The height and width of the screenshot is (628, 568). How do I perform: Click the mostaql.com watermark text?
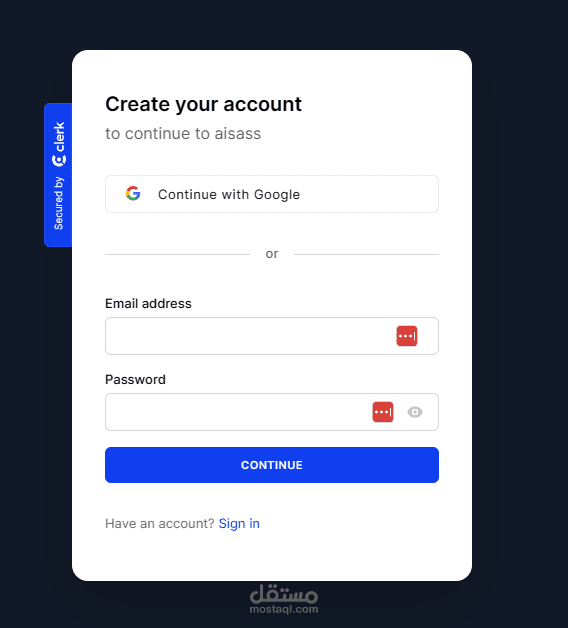(284, 609)
